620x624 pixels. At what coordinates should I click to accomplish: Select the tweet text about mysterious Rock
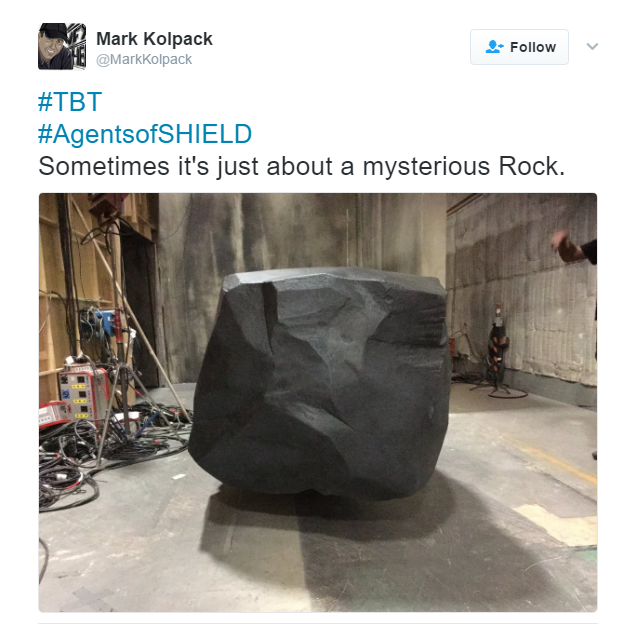coord(302,166)
